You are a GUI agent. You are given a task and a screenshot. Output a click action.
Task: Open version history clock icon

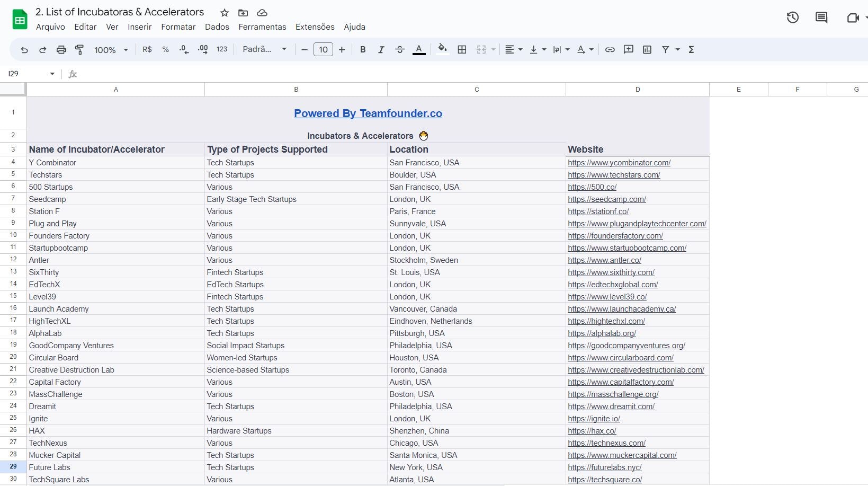click(x=793, y=17)
